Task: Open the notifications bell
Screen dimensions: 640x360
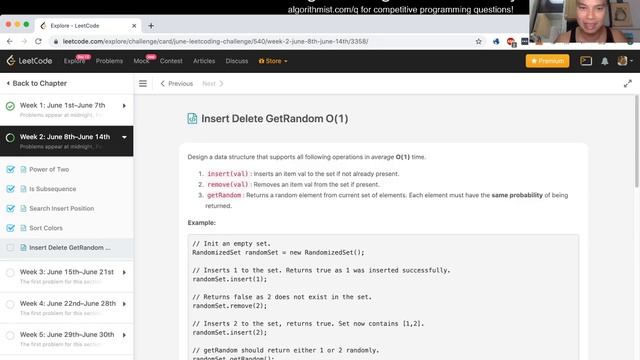Action: 604,61
